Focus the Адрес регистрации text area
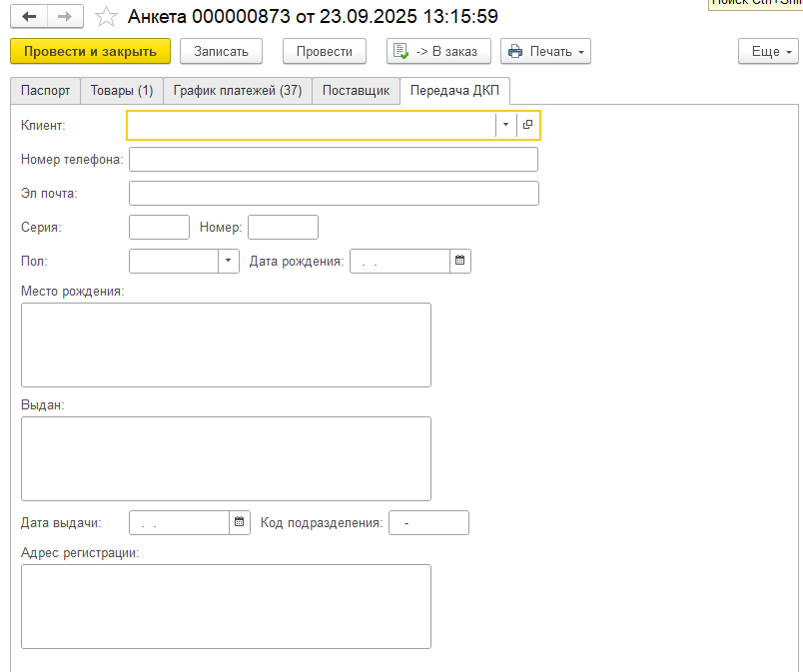The height and width of the screenshot is (672, 803). [x=226, y=606]
